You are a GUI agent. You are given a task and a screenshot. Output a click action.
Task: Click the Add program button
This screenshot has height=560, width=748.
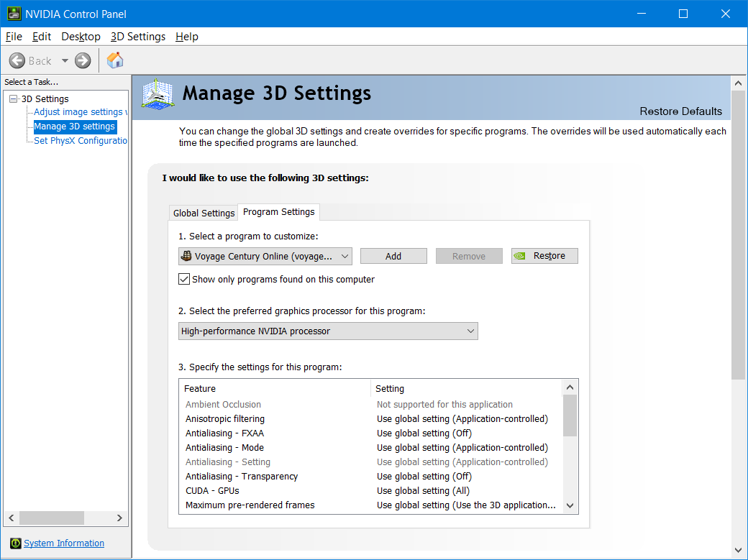pos(393,256)
